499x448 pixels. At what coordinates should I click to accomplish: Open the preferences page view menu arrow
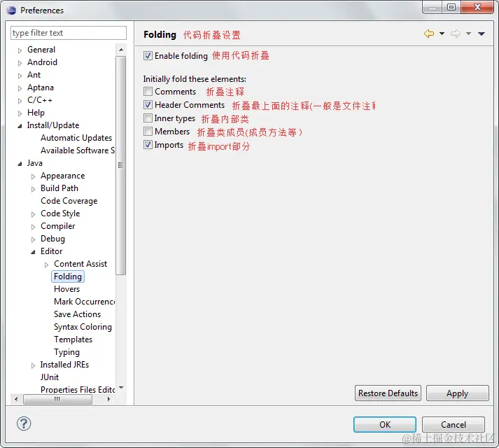click(482, 34)
